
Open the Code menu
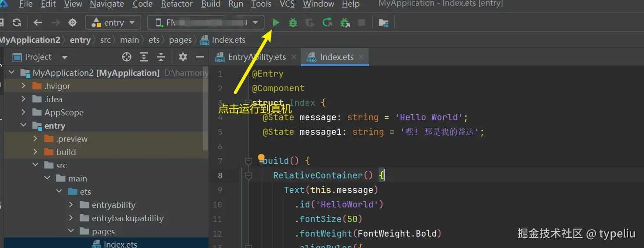coord(143,4)
